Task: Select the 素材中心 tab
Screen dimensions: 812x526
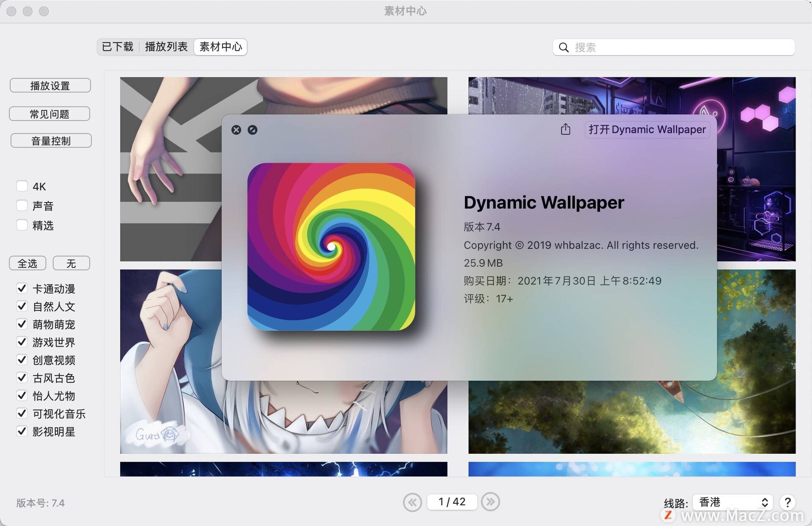Action: (220, 47)
